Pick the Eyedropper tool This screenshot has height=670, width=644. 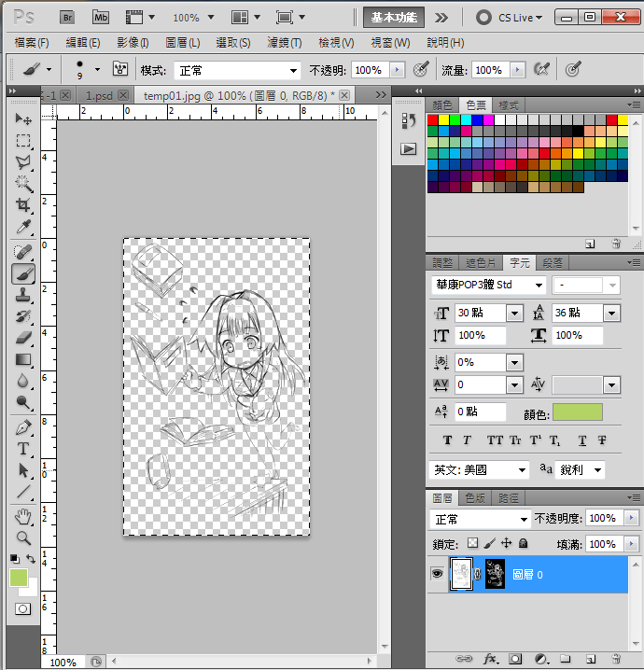23,227
